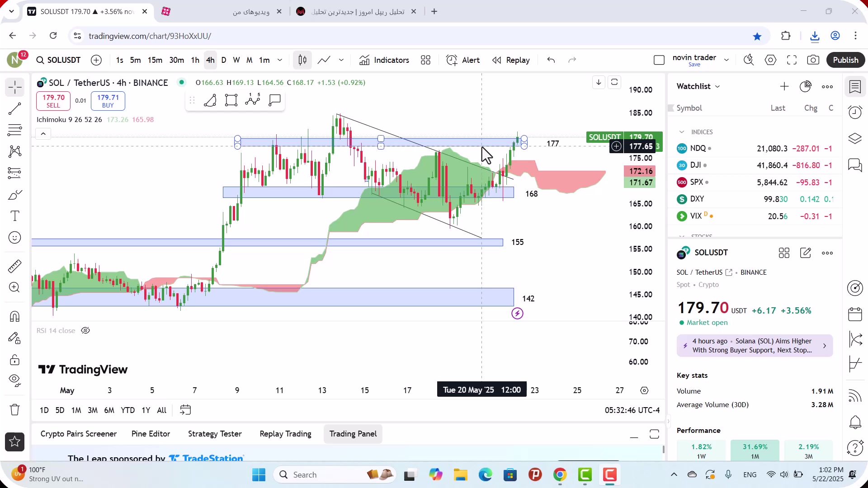Add symbol to watchlist plus
This screenshot has width=868, height=488.
784,86
